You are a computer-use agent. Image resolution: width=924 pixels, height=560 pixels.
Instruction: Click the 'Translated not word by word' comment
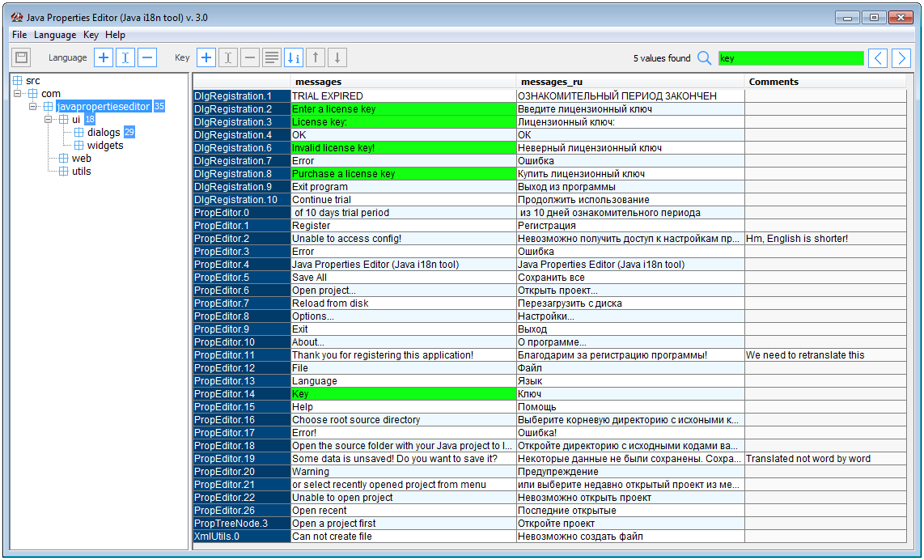(x=825, y=459)
